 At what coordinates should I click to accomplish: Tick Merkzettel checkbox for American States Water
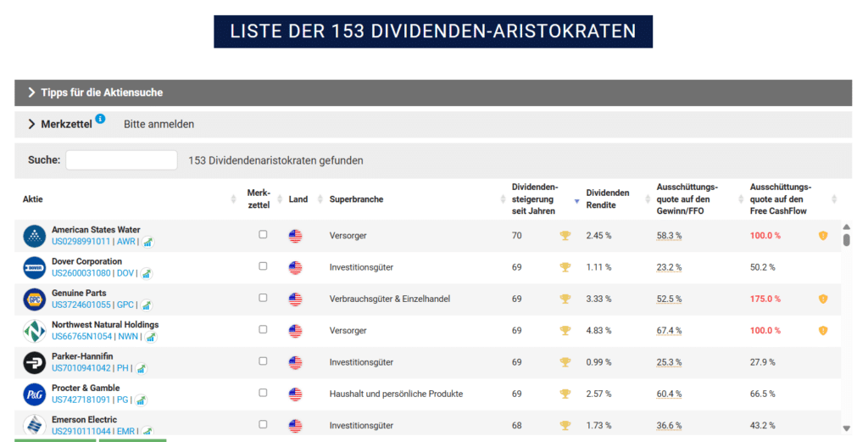click(x=263, y=234)
